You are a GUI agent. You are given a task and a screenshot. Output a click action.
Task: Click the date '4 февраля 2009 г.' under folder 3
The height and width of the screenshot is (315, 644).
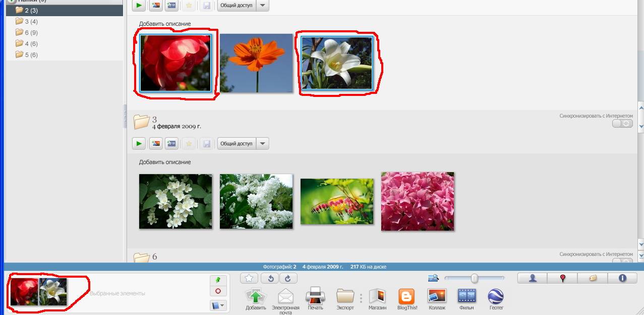pos(177,126)
